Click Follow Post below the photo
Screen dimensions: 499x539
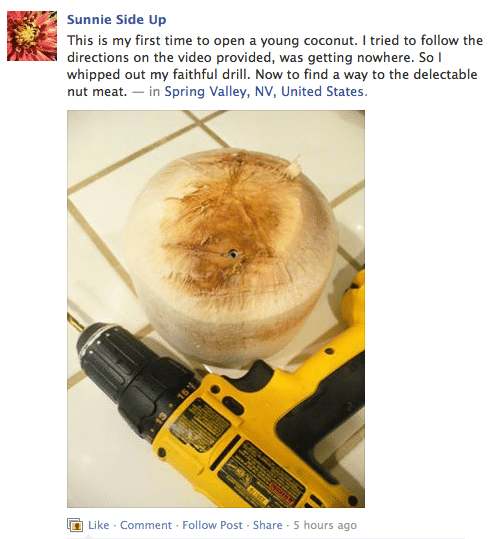(x=212, y=525)
